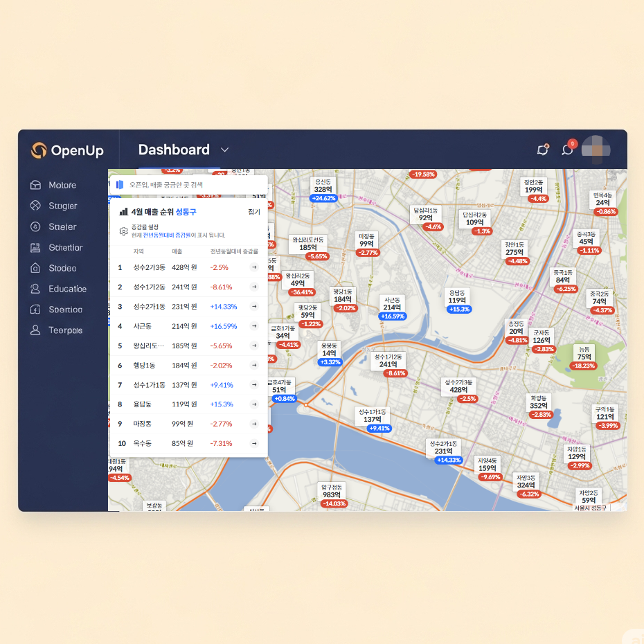The height and width of the screenshot is (644, 644).
Task: Open details arrow for 성수2가1동 row
Action: point(254,306)
